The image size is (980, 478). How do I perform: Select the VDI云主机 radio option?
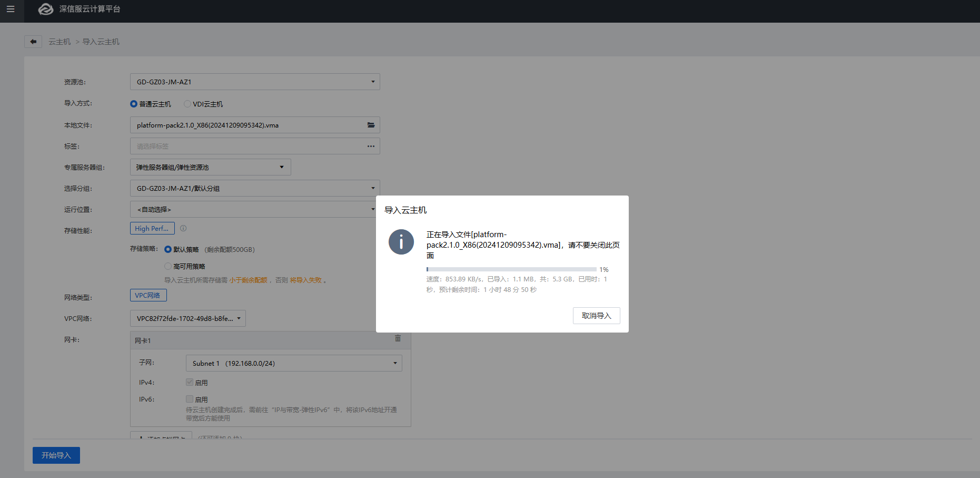pos(187,104)
